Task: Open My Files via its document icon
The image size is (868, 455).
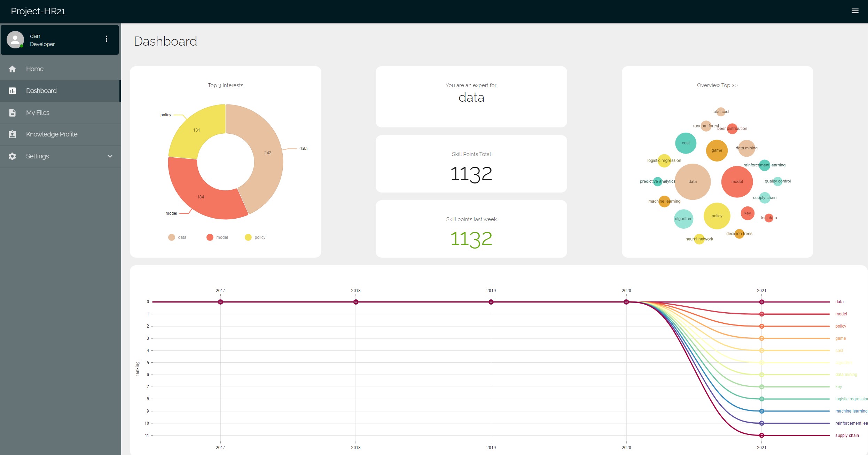Action: tap(13, 112)
